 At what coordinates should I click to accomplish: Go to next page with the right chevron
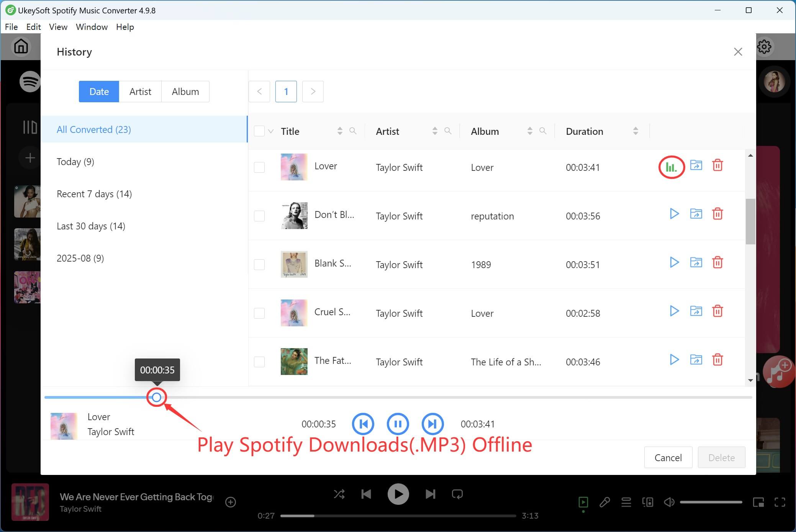point(313,91)
